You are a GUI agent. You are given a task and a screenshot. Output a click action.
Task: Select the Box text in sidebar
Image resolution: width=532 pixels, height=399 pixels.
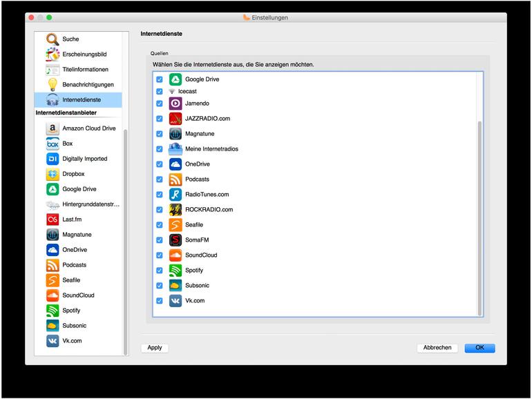[x=68, y=144]
